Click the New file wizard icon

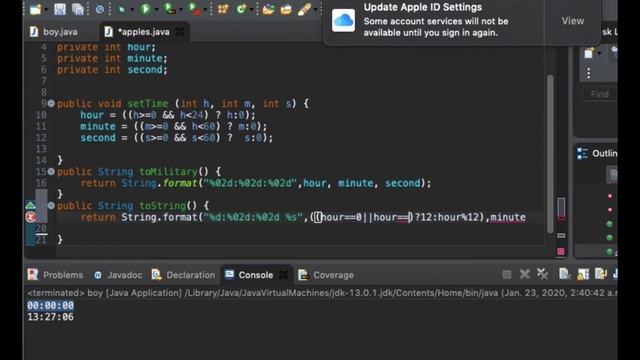coord(36,9)
